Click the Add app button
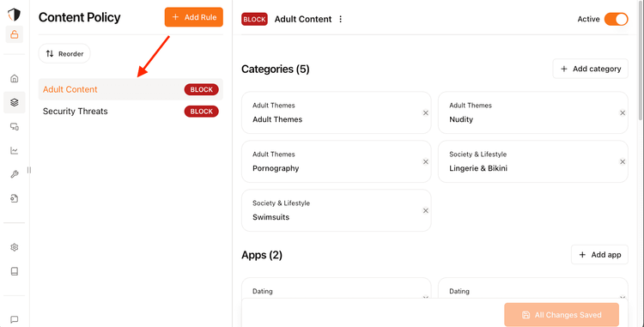644x327 pixels. [x=599, y=255]
